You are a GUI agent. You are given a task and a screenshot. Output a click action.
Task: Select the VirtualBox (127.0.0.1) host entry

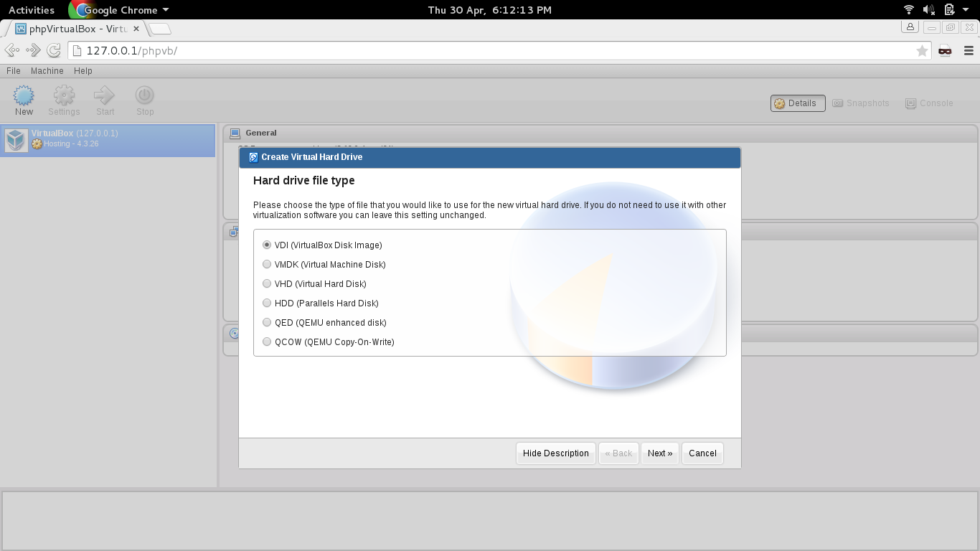(108, 140)
